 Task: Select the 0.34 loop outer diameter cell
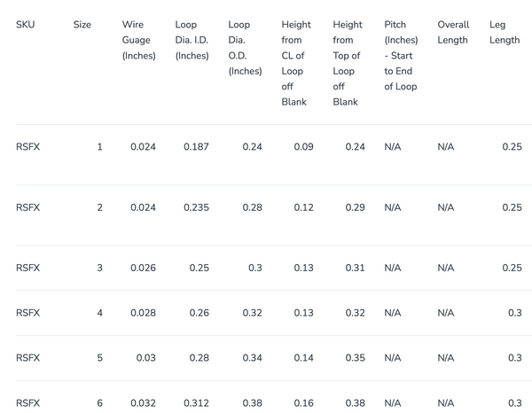tap(252, 358)
